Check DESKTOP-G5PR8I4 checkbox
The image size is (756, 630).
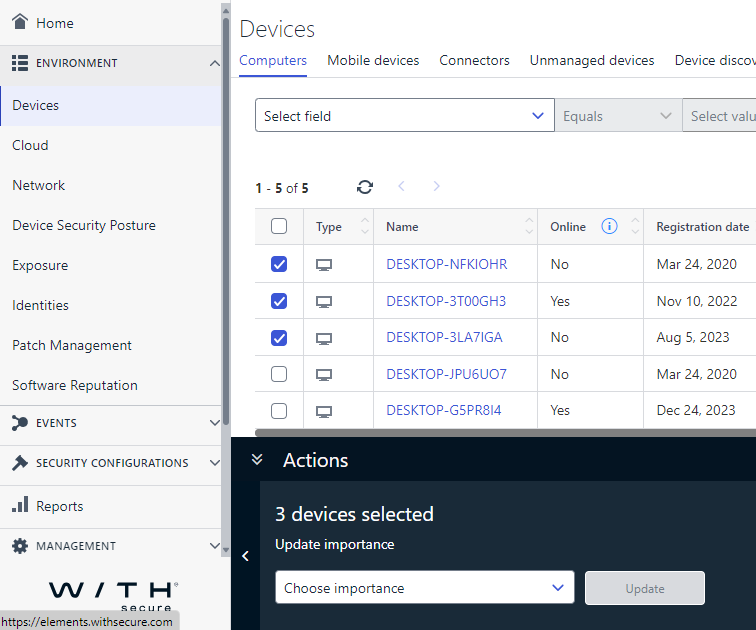click(279, 411)
